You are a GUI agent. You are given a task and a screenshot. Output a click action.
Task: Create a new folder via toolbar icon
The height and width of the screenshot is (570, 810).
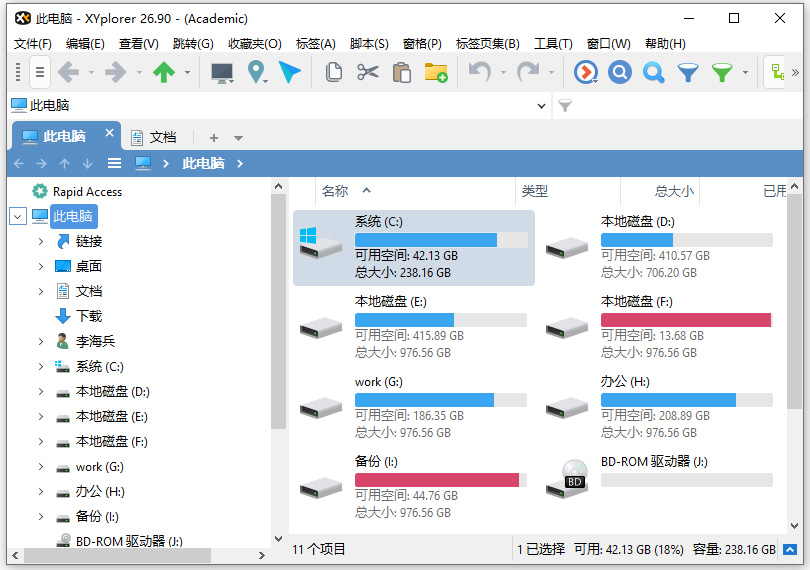pyautogui.click(x=436, y=72)
